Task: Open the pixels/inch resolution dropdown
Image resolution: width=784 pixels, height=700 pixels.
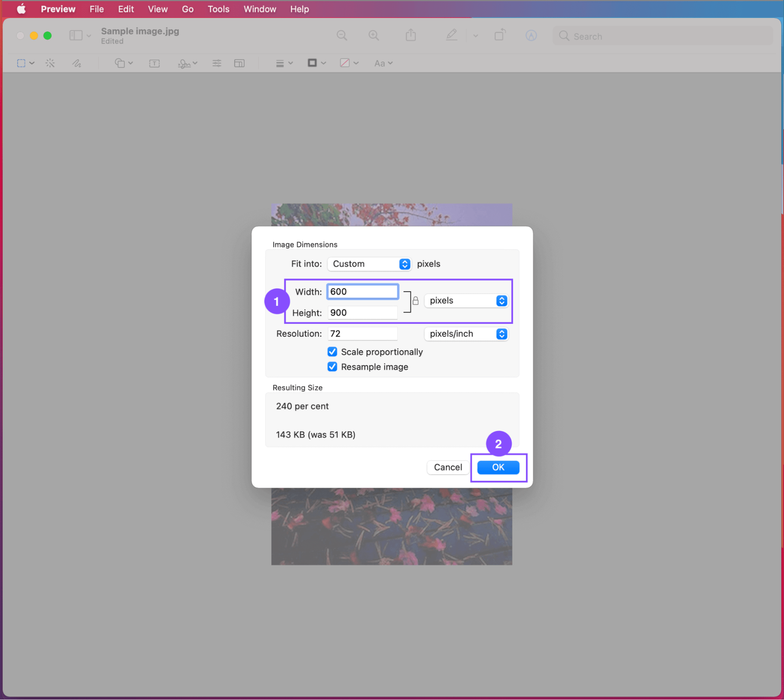Action: coord(466,334)
